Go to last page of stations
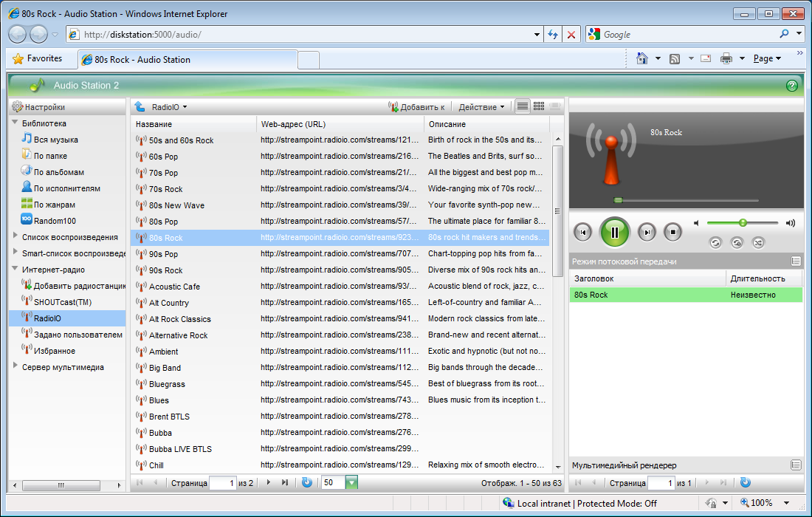 click(285, 482)
